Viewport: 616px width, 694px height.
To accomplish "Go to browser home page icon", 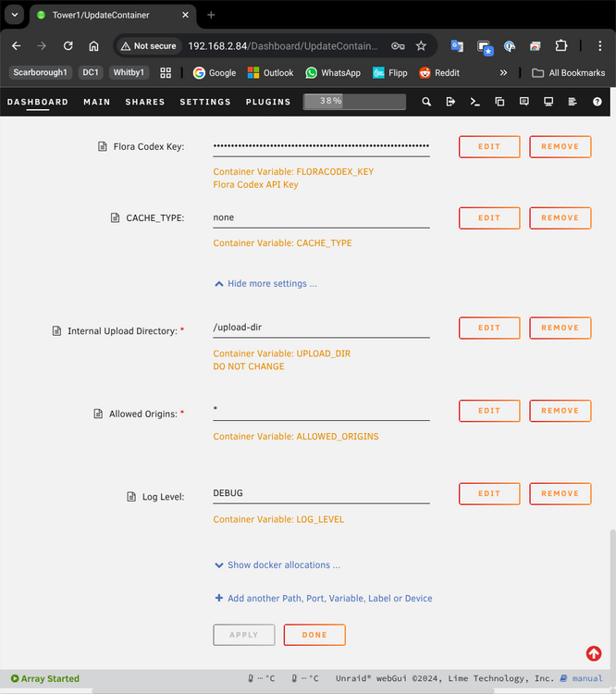I will [93, 45].
